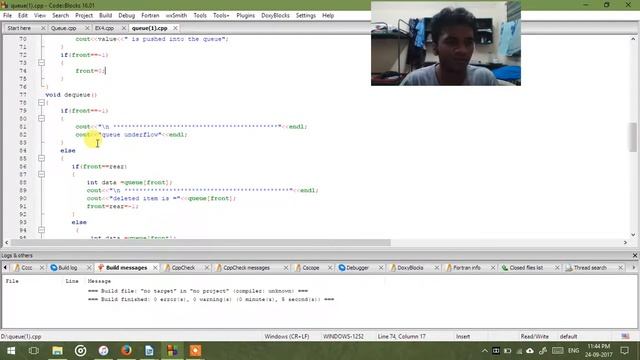Collapse the code fold at line 94
The height and width of the screenshot is (360, 640).
tap(41, 230)
